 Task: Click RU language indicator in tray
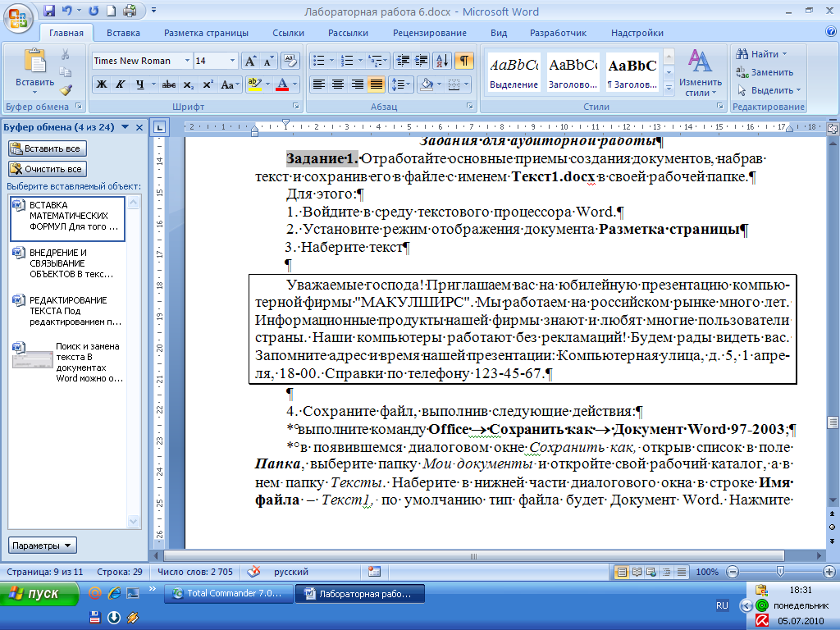[722, 605]
